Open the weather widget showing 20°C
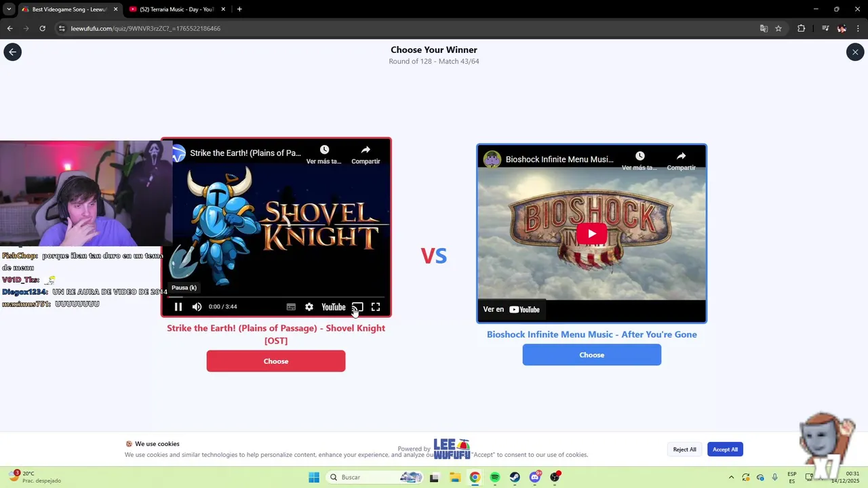The width and height of the screenshot is (868, 488). click(35, 477)
